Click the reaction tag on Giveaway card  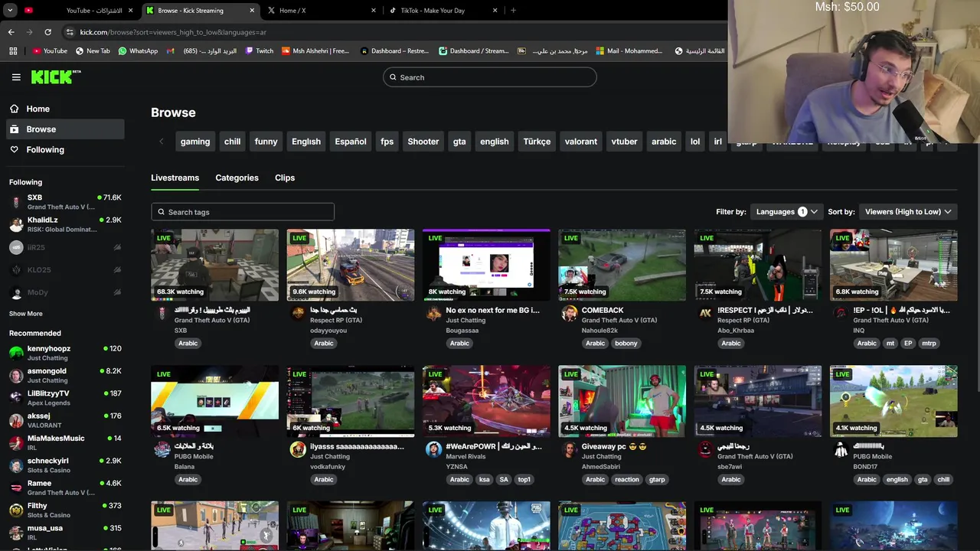[626, 480]
